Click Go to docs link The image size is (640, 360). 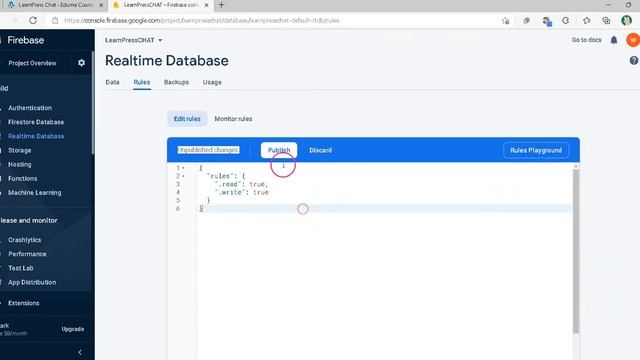tap(587, 40)
